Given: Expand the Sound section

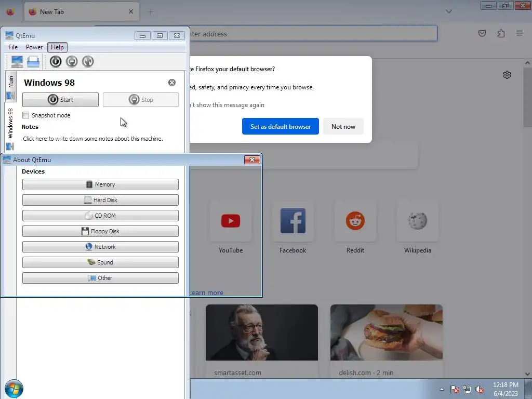Looking at the screenshot, I should 100,262.
